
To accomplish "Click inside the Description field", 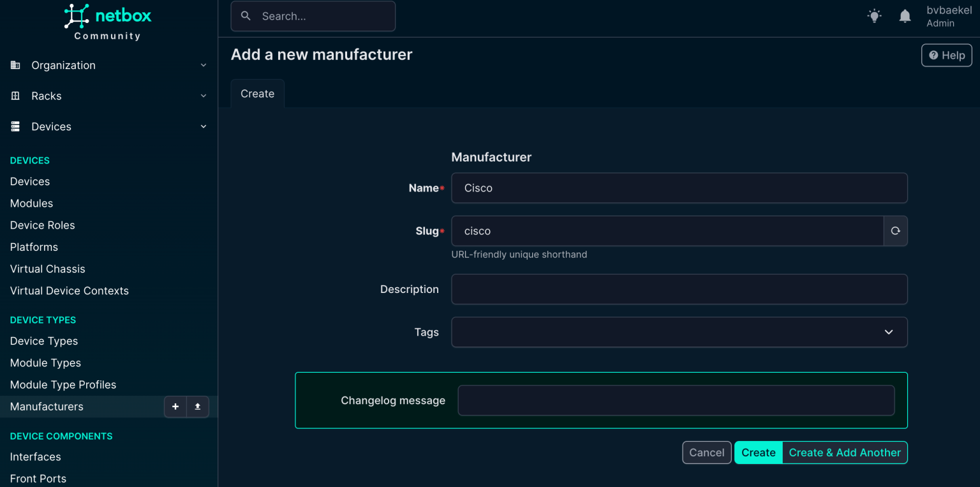I will (x=679, y=289).
